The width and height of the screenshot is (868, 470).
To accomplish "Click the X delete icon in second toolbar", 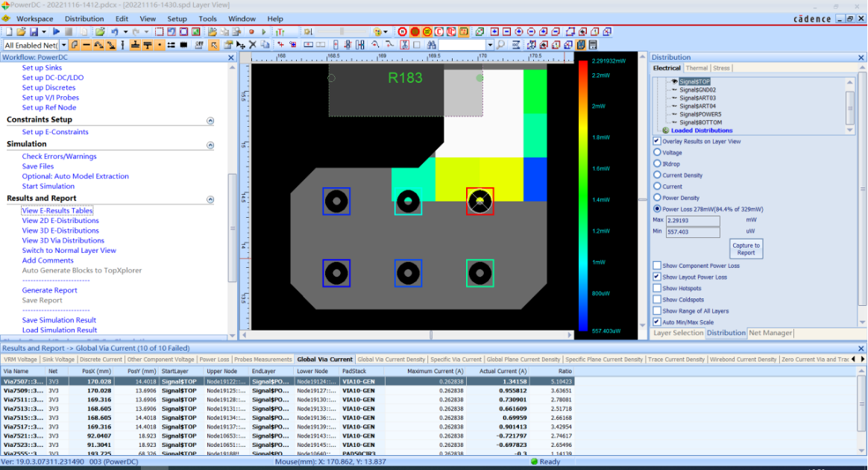I will [253, 45].
